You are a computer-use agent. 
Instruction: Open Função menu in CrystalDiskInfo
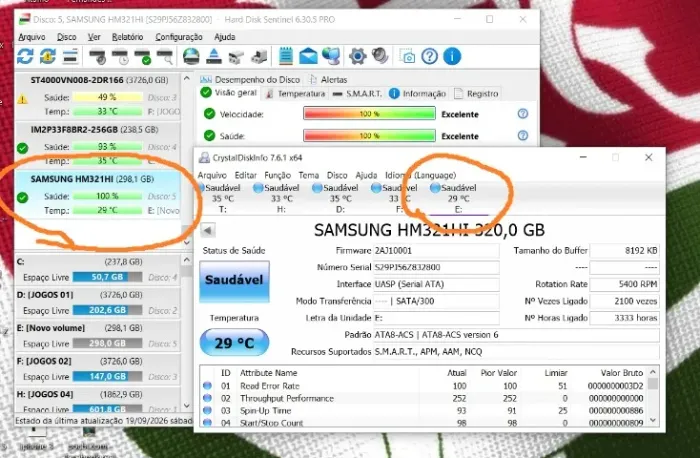277,175
